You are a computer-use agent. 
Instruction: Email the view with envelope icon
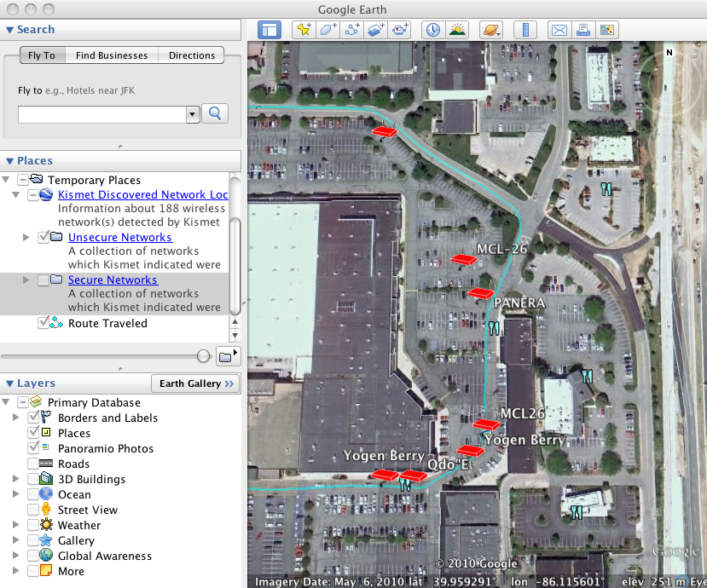[x=559, y=30]
